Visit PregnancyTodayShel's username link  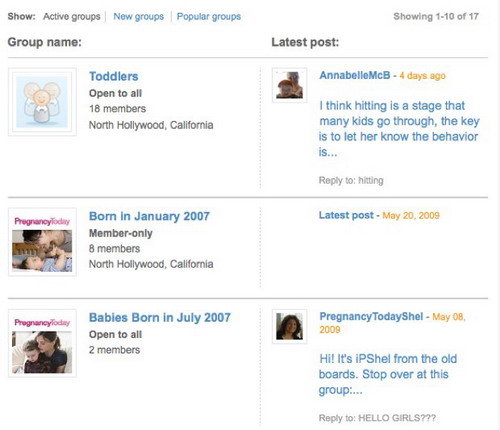371,316
